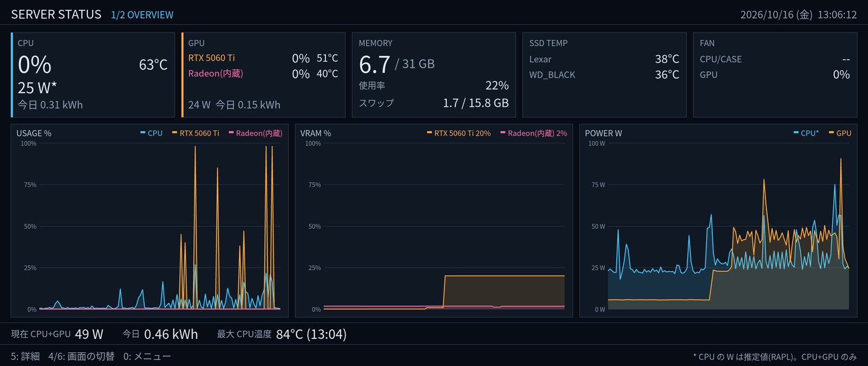868x366 pixels.
Task: Click the 75 W gridline label in POWER chart
Action: tap(598, 185)
